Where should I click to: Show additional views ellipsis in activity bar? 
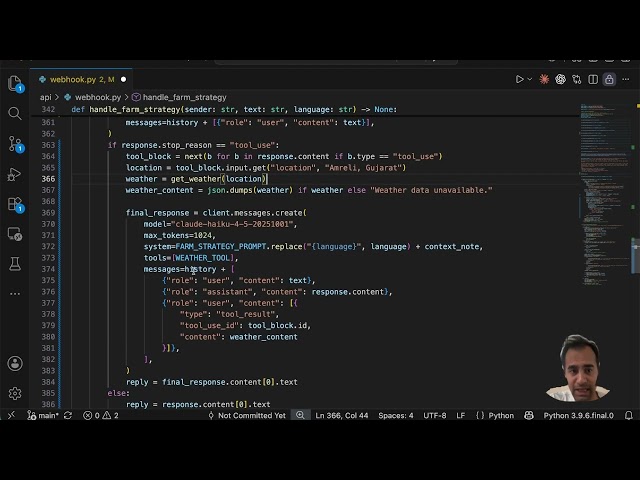pyautogui.click(x=15, y=293)
